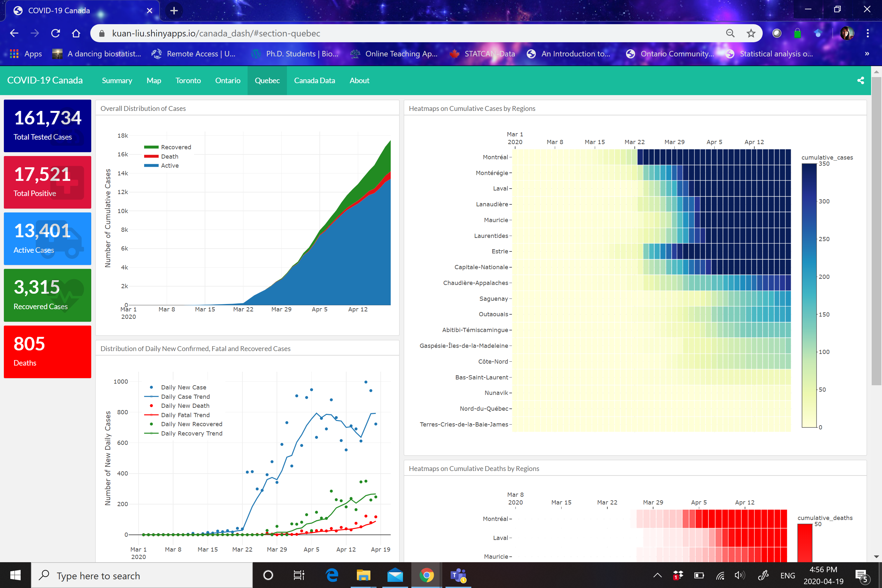Click the COVID-19 Canada brand link
882x588 pixels.
point(45,81)
